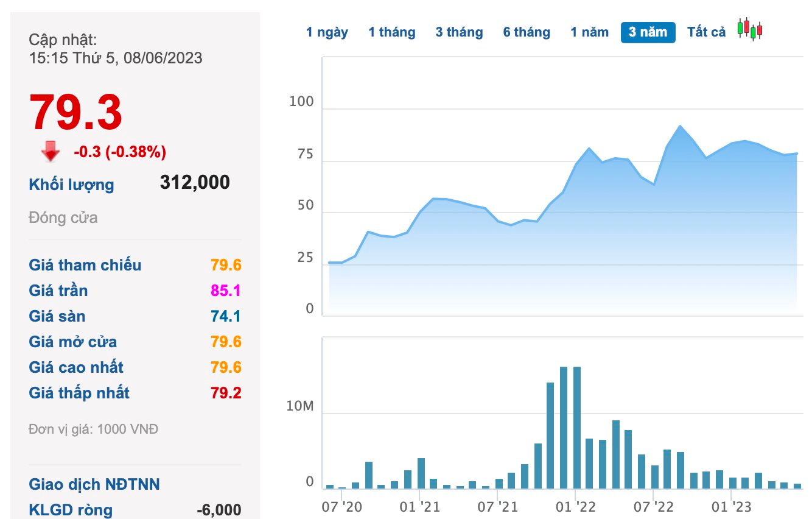Screen dimensions: 812x519
Task: Click the highest price value beside Giá cao nhất
Action: pyautogui.click(x=226, y=367)
